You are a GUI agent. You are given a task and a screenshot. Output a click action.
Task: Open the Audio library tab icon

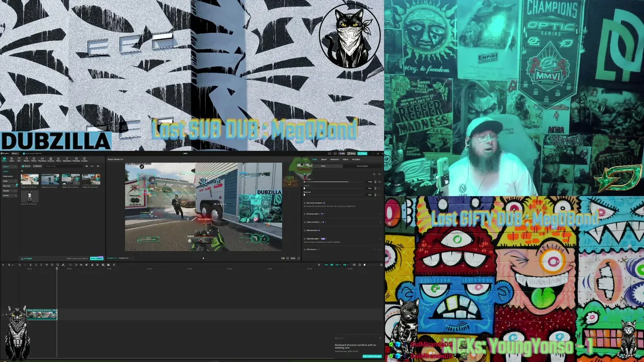(x=12, y=159)
